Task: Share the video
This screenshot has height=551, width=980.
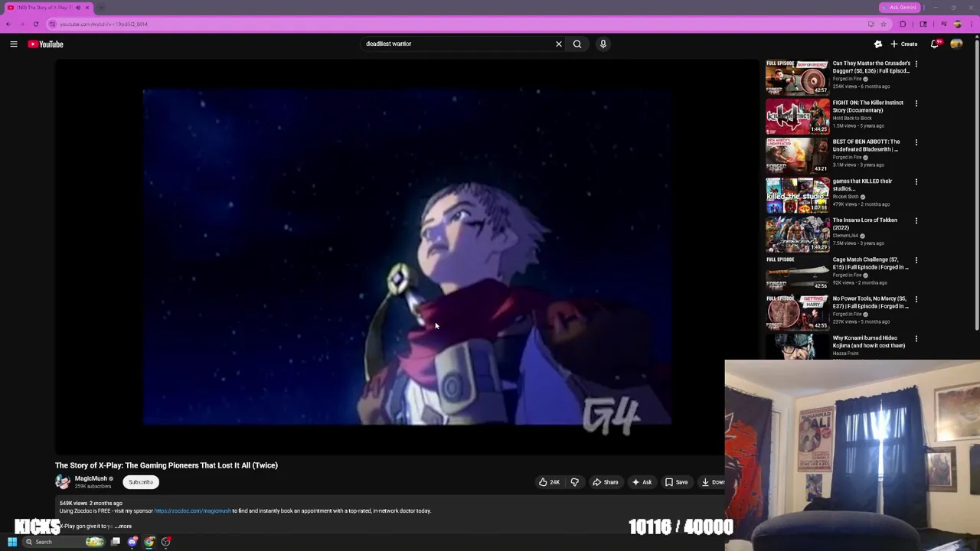Action: (x=605, y=482)
